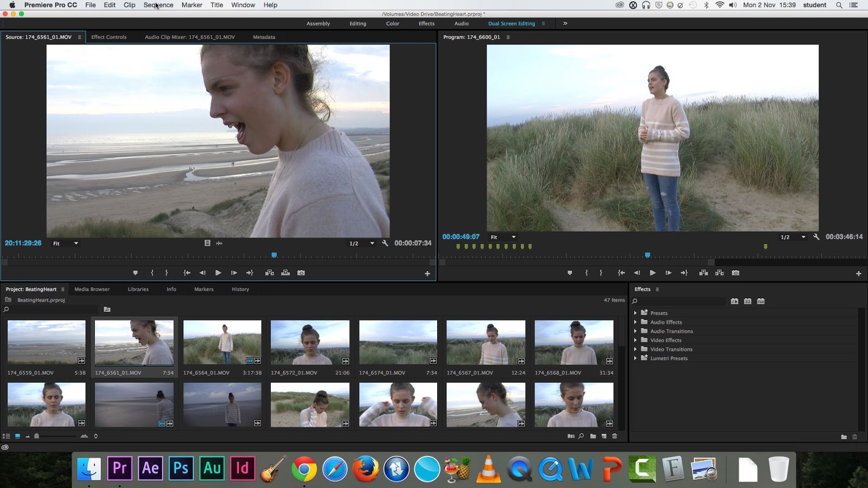868x488 pixels.
Task: Open the Program monitor settings wrench
Action: [x=816, y=237]
